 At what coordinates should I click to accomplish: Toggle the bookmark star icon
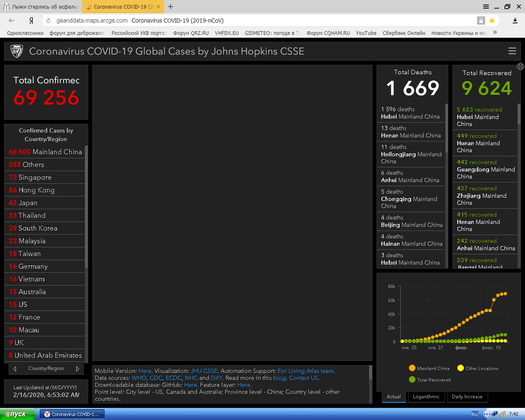(492, 21)
